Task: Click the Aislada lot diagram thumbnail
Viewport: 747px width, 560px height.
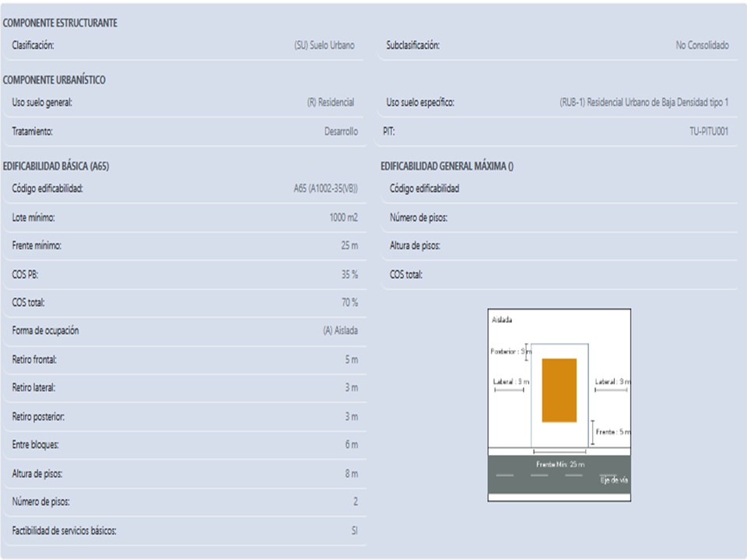Action: coord(559,404)
